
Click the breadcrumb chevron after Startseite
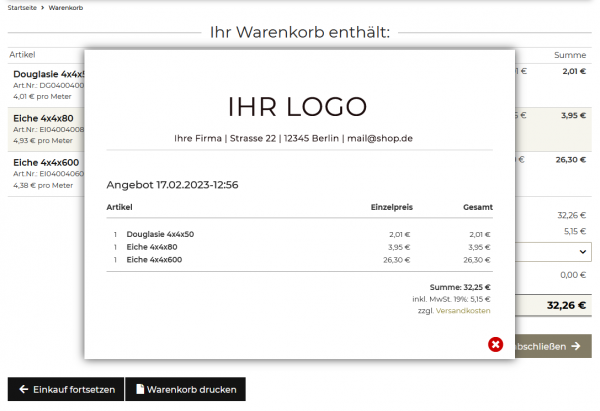click(43, 8)
